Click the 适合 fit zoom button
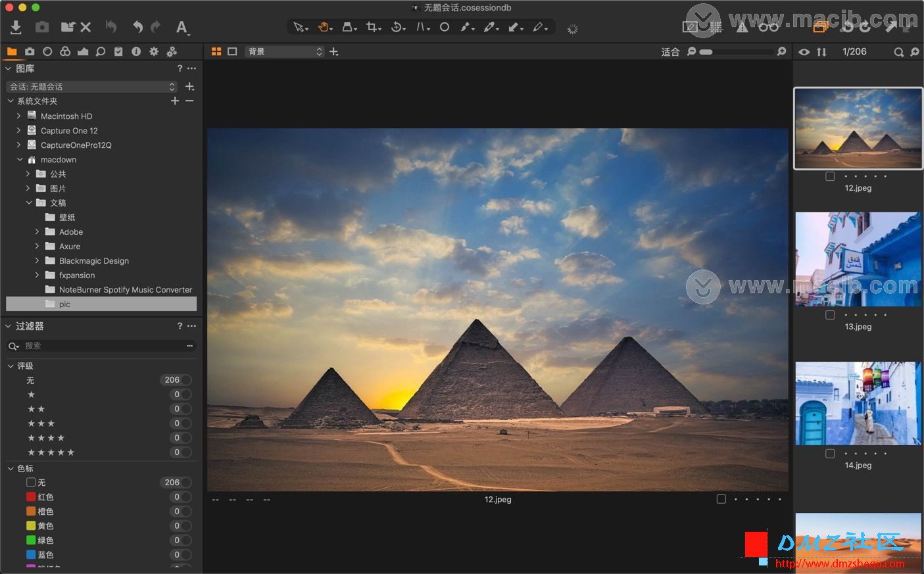This screenshot has width=924, height=574. click(x=670, y=51)
